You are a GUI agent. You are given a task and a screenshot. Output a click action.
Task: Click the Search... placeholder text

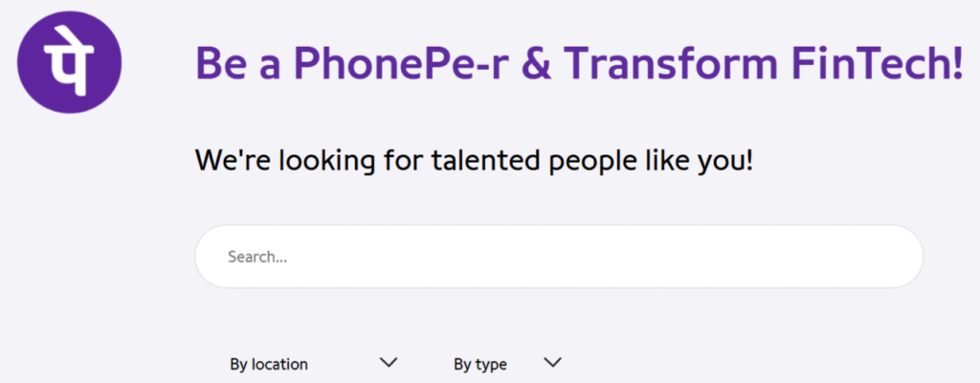[x=257, y=257]
